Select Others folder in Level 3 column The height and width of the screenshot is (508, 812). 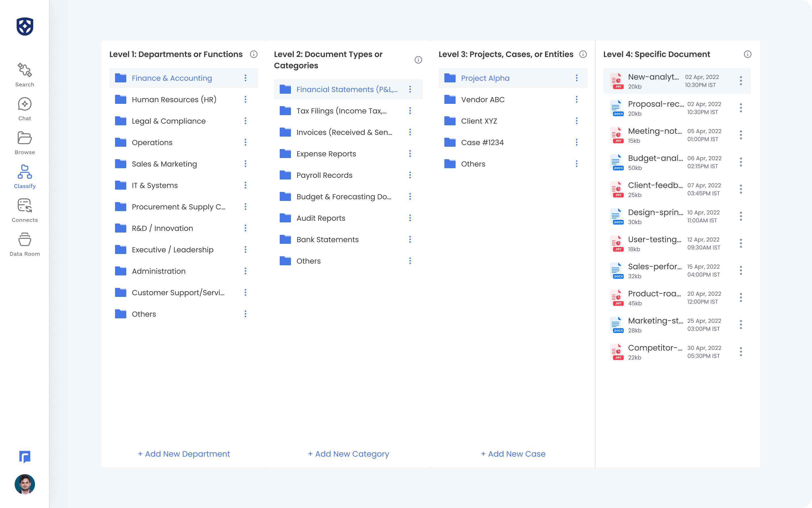513,164
